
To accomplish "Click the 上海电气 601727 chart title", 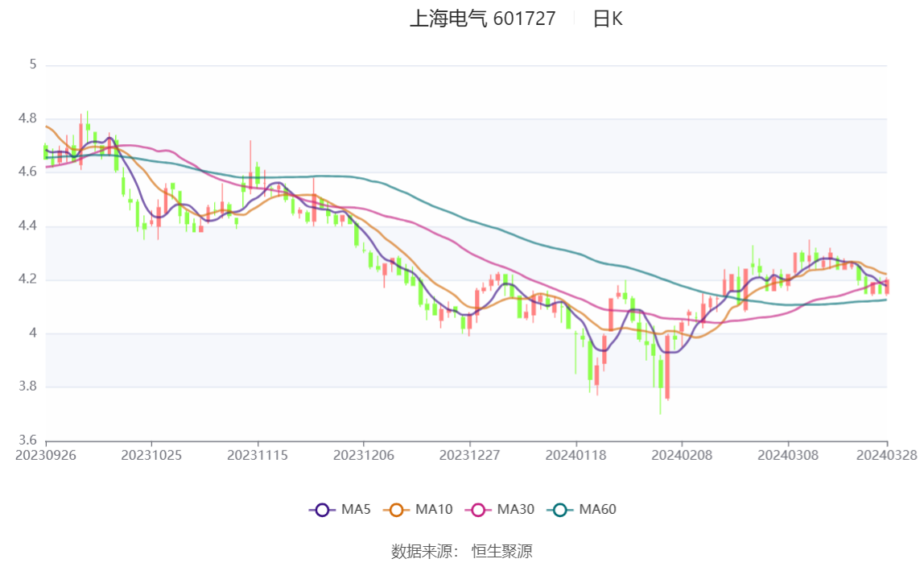I will [x=483, y=19].
